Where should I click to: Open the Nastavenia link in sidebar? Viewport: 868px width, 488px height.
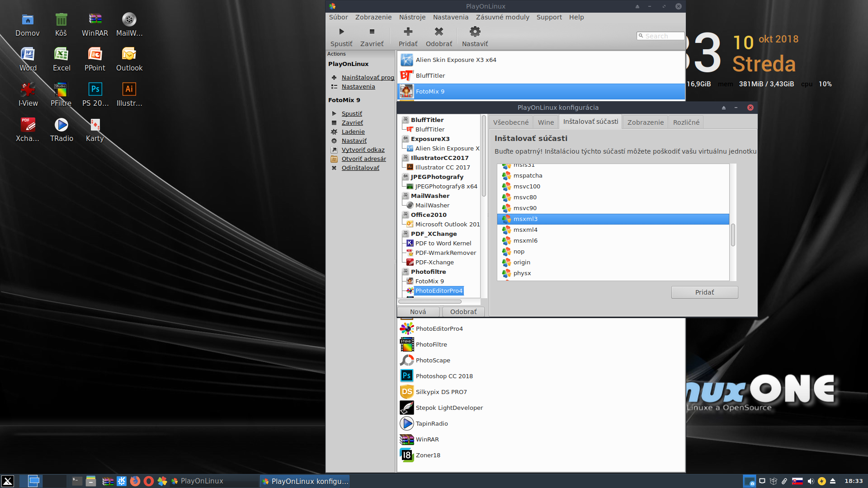pos(358,87)
